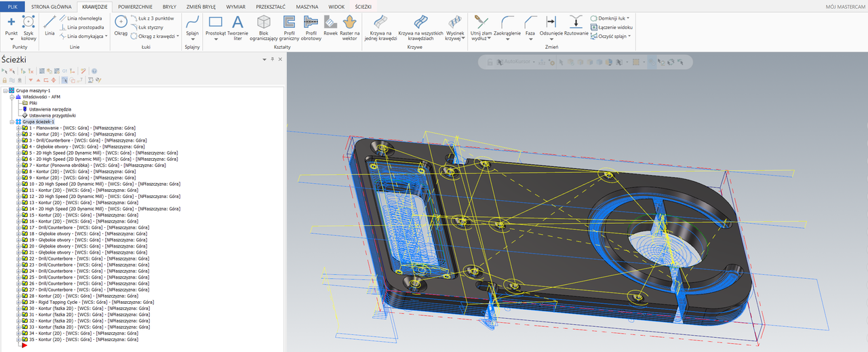
Task: Open Okrąg z krawędzi dropdown
Action: tap(178, 36)
